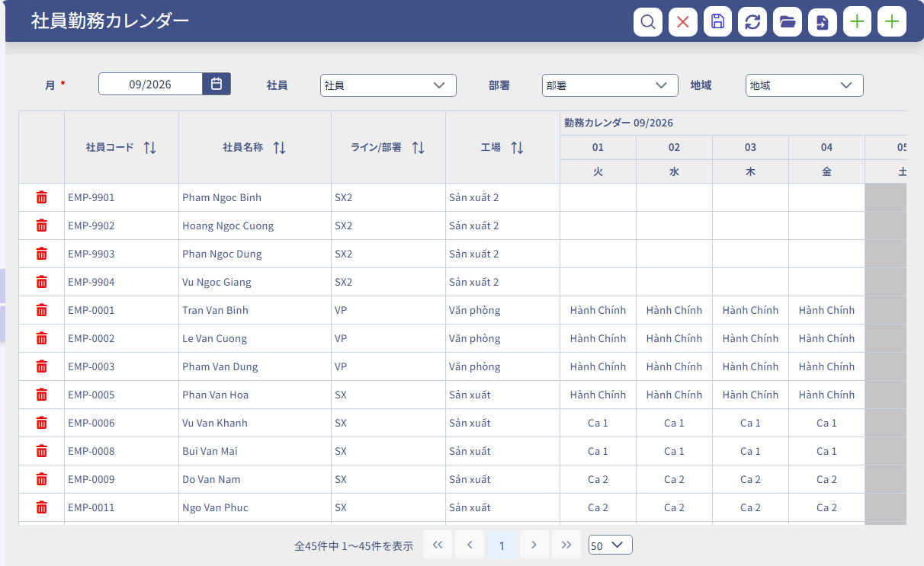
Task: Remove the EMP-9903 Phan Ngoc Dung row
Action: pos(42,254)
